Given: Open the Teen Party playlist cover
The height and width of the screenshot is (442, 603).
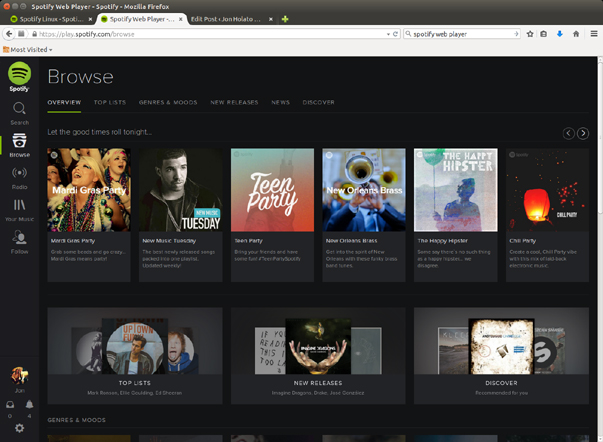Looking at the screenshot, I should (x=272, y=190).
